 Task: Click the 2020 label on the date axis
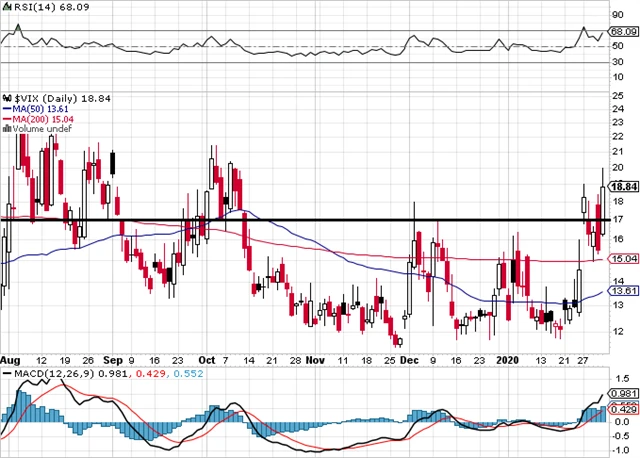coord(509,357)
